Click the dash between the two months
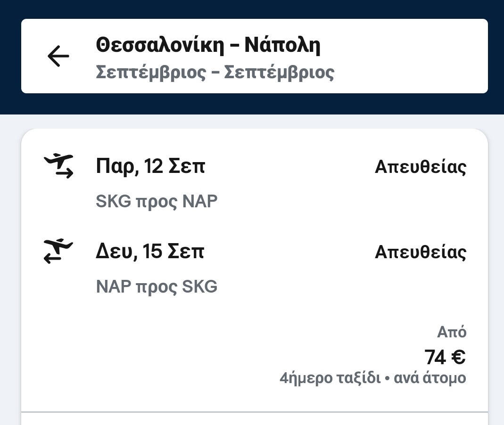 pyautogui.click(x=215, y=73)
